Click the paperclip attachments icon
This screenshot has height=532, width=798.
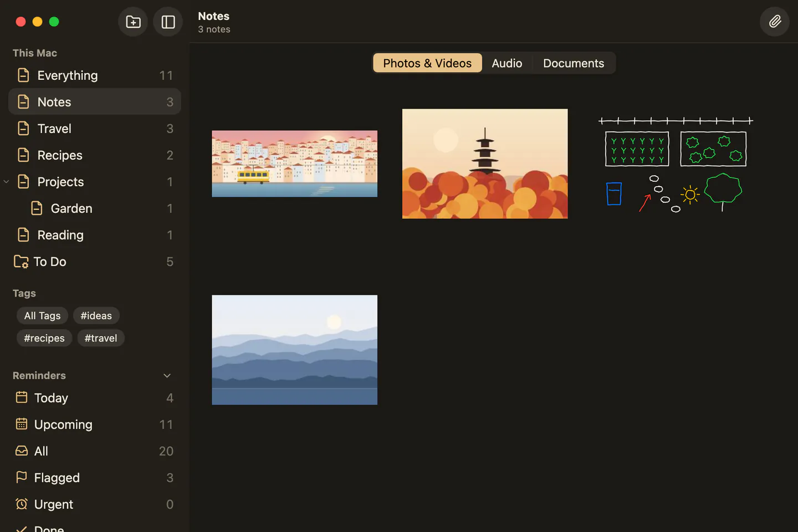click(775, 22)
